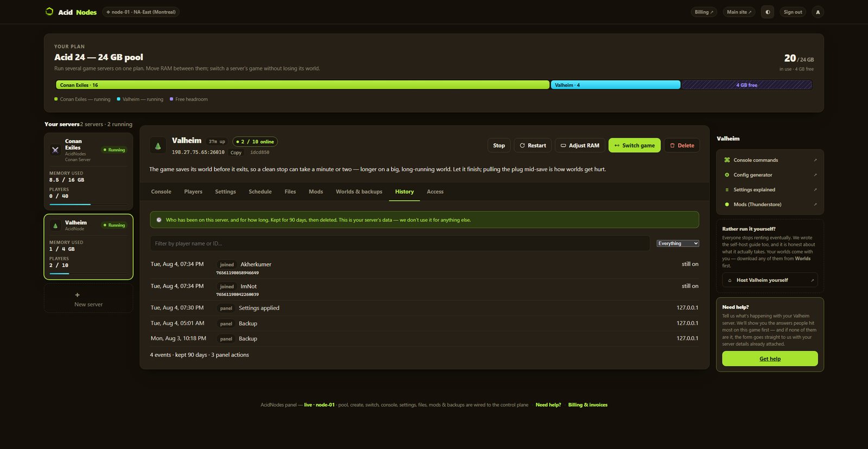Click the 4 GB free headroom segment
Image resolution: width=868 pixels, height=449 pixels.
(746, 85)
